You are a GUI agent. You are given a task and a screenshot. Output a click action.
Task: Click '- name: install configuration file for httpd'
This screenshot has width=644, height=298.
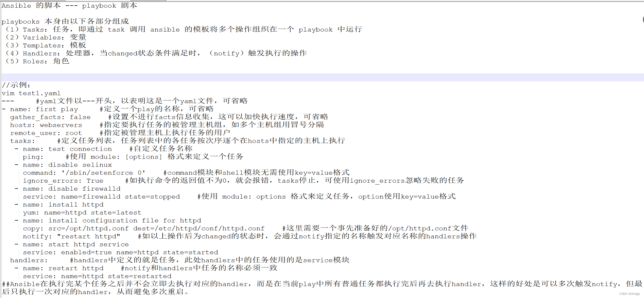click(x=108, y=221)
